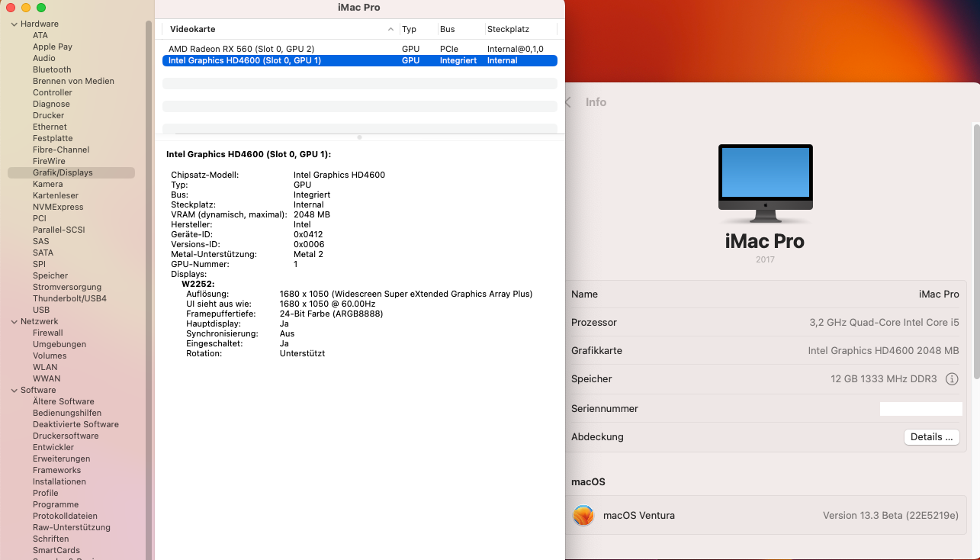The height and width of the screenshot is (560, 980).
Task: Select Thunderbolt/USB4 in the sidebar
Action: coord(69,298)
